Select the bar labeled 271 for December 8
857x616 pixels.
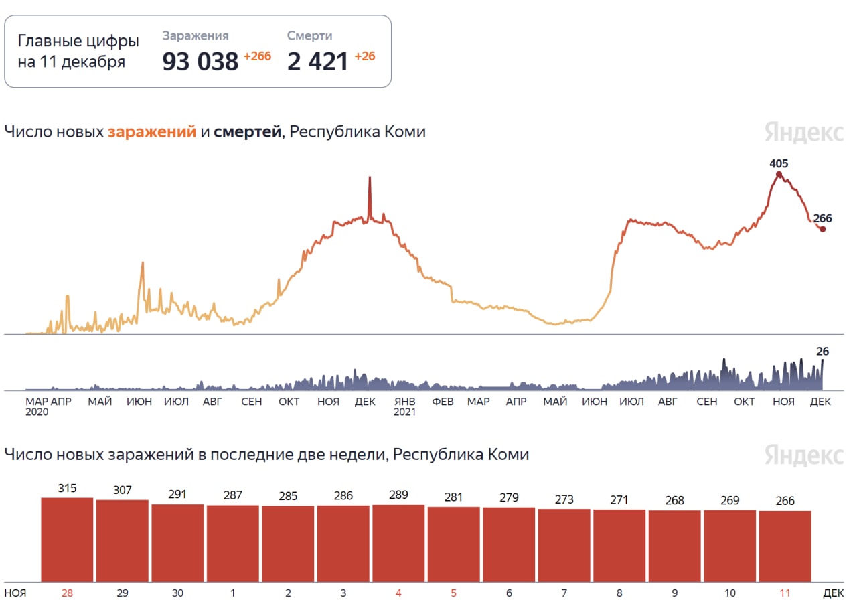pyautogui.click(x=619, y=546)
